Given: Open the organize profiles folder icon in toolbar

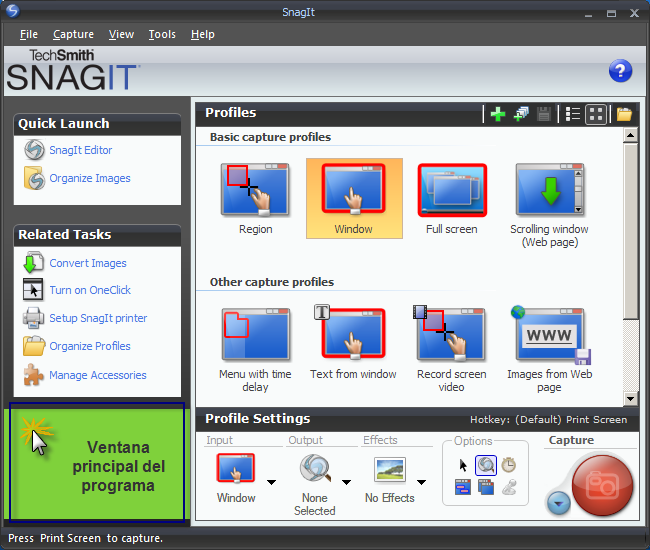Looking at the screenshot, I should 624,114.
